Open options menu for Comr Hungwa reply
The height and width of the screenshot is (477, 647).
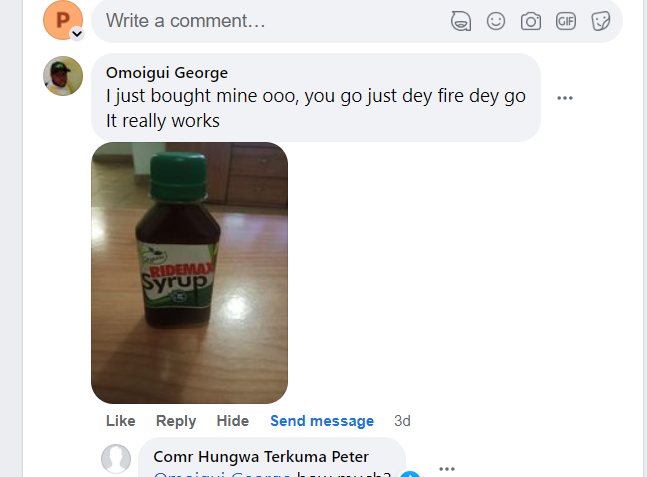coord(447,469)
